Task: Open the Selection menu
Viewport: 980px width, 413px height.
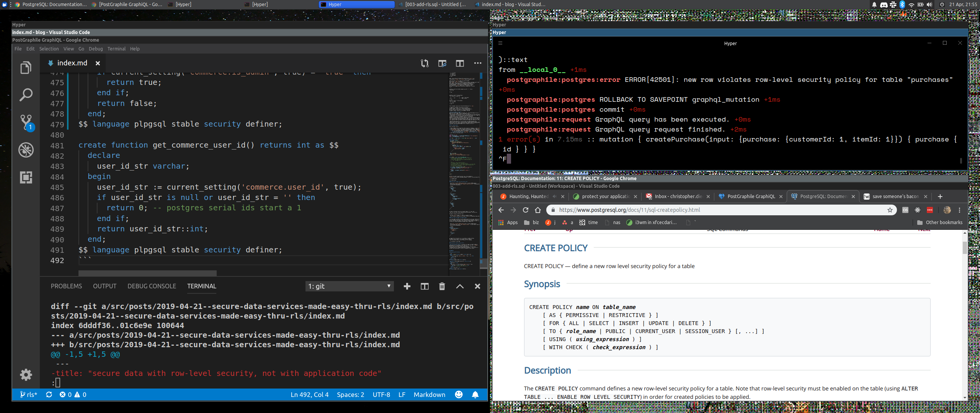Action: click(x=49, y=49)
